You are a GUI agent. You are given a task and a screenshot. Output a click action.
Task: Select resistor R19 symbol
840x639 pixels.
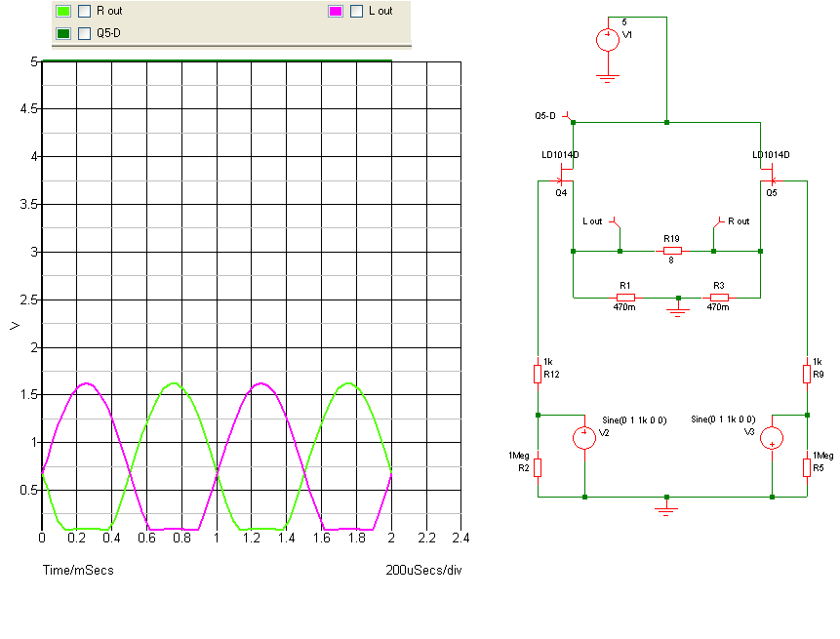click(672, 251)
